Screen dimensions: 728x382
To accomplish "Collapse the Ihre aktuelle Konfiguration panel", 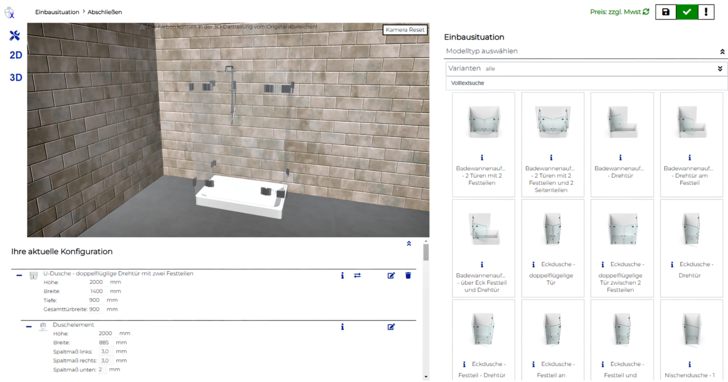I will point(409,244).
